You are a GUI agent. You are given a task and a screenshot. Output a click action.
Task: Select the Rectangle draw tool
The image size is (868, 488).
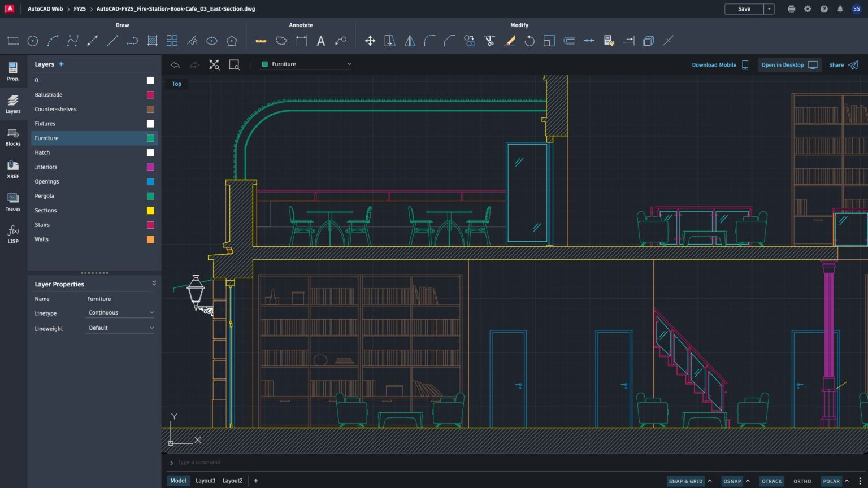click(12, 40)
